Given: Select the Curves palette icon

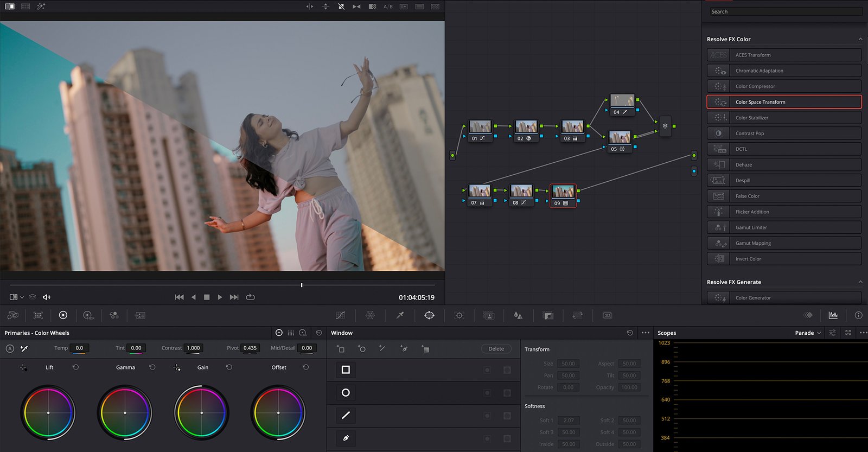Looking at the screenshot, I should (x=341, y=315).
